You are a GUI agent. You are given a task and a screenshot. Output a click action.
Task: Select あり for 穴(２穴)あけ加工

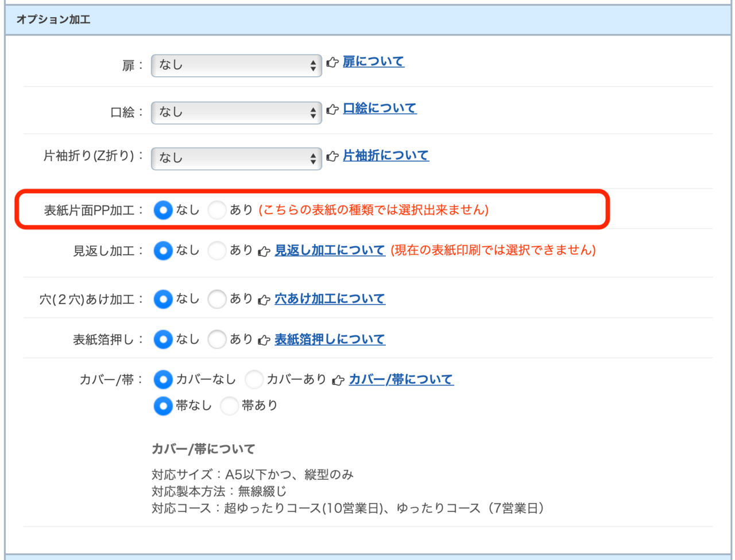(x=217, y=299)
